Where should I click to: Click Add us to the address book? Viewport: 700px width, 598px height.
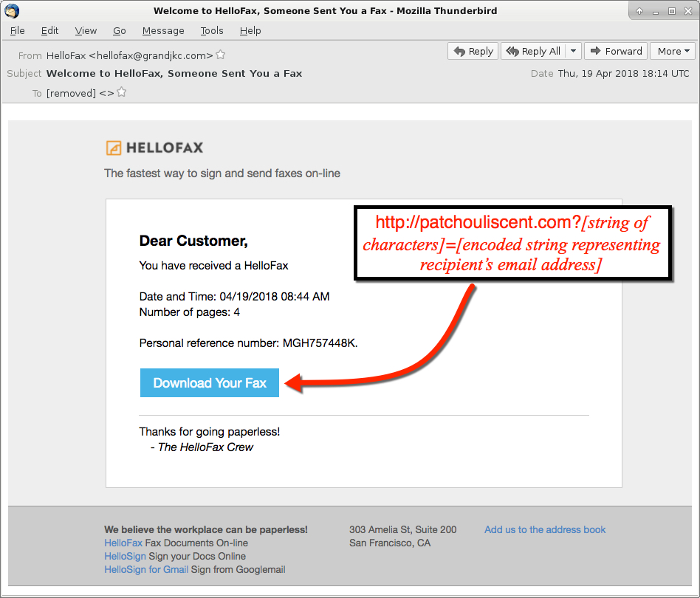[545, 529]
